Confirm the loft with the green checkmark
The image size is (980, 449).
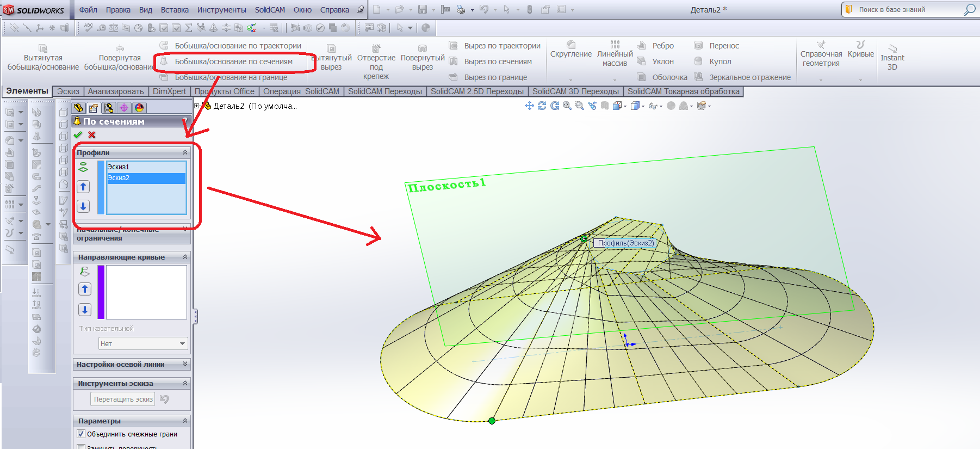(78, 135)
